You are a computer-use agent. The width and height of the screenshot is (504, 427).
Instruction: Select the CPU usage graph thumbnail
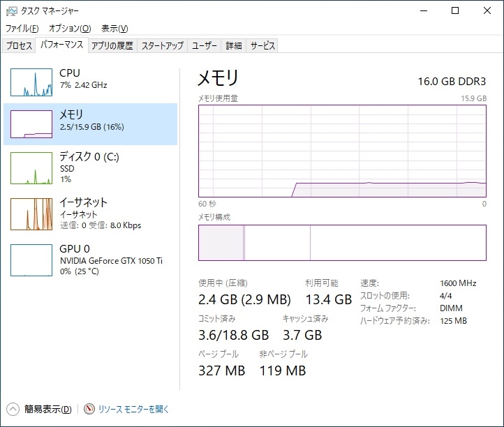(31, 82)
